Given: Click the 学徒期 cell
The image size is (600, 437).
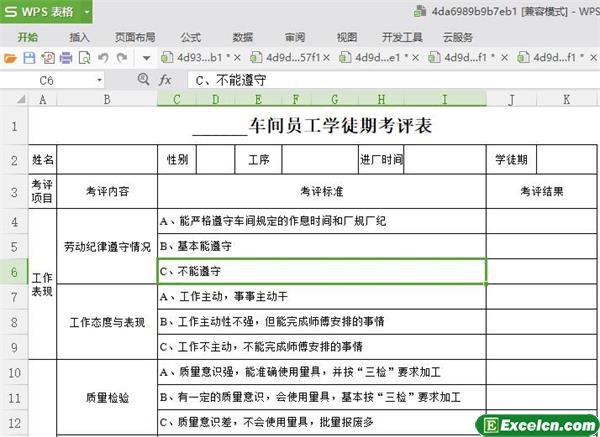Looking at the screenshot, I should [x=511, y=160].
